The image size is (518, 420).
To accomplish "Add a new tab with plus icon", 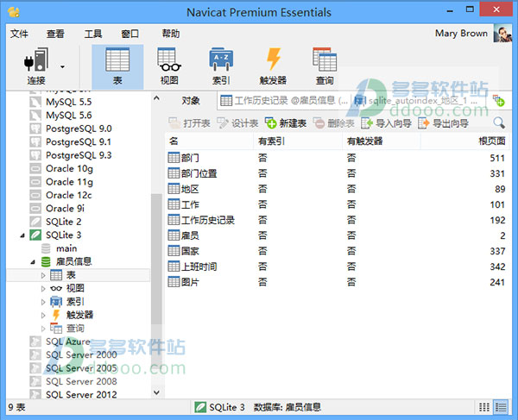I will 498,101.
